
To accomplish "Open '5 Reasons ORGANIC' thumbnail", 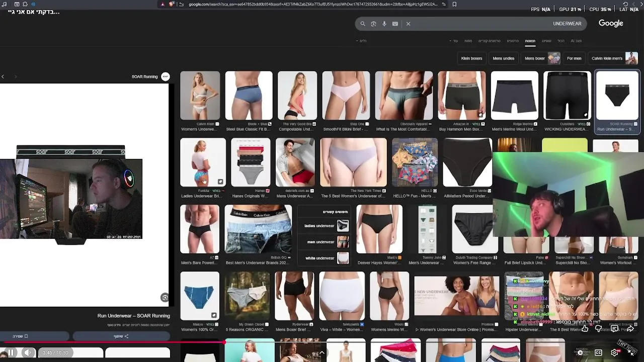I will point(247,296).
